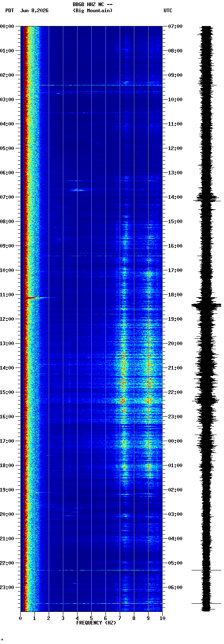Click the PDT time label '03:00'
224x644 pixels.
pos(7,100)
